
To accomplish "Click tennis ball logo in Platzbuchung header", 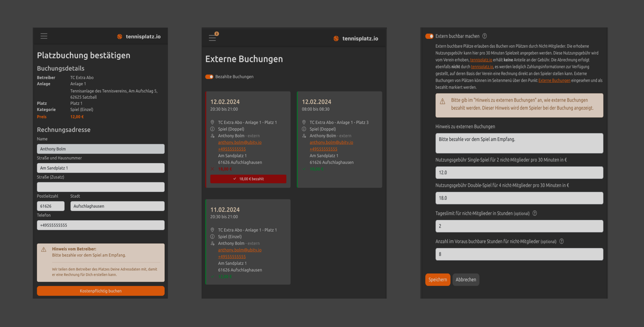I will pos(120,37).
